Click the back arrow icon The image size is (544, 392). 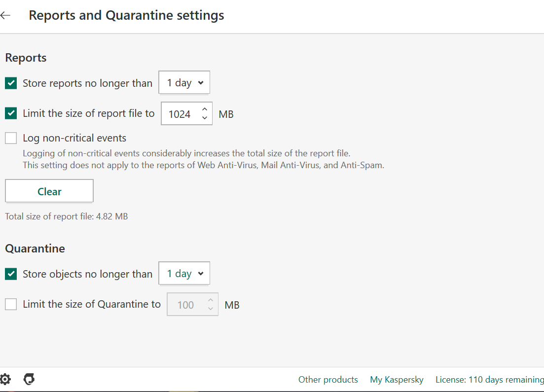click(5, 15)
